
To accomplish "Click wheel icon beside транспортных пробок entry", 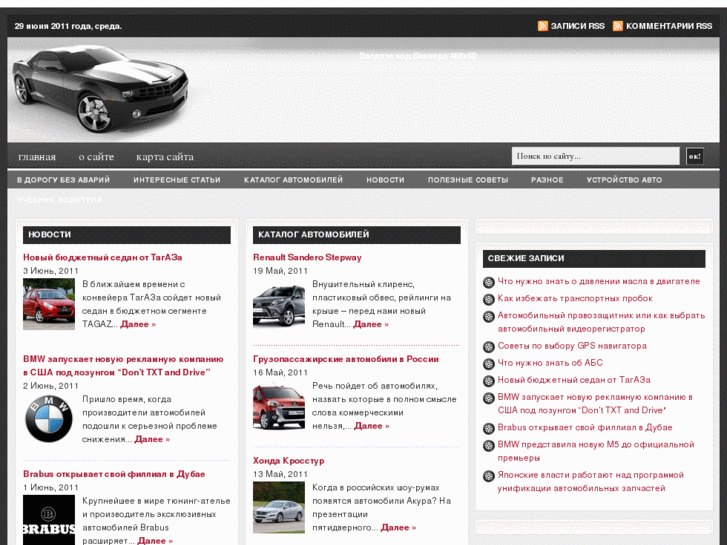I will pos(489,299).
